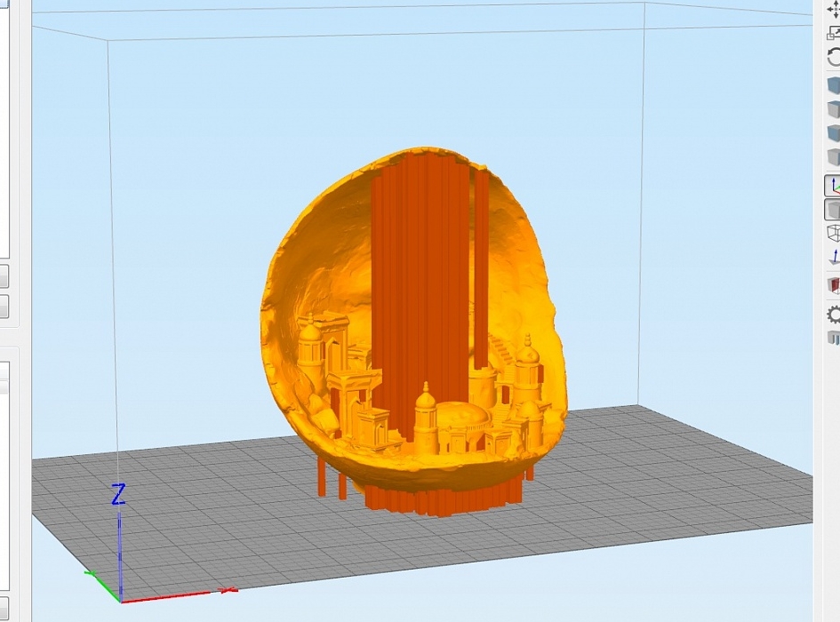Toggle wireframe model rendering
The height and width of the screenshot is (622, 840).
(x=834, y=234)
